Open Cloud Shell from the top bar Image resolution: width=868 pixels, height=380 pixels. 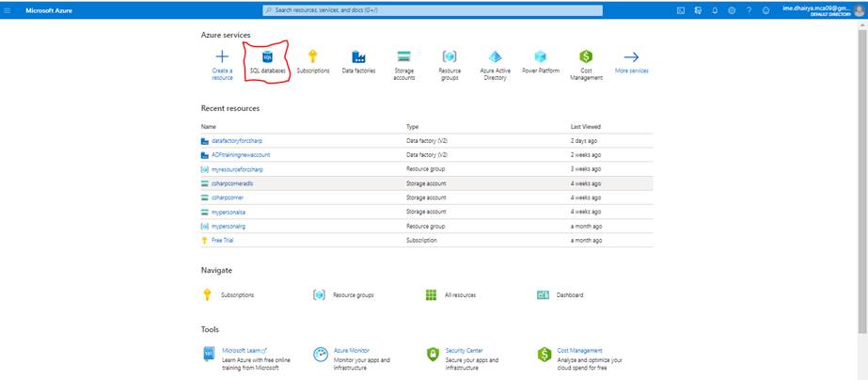point(681,10)
